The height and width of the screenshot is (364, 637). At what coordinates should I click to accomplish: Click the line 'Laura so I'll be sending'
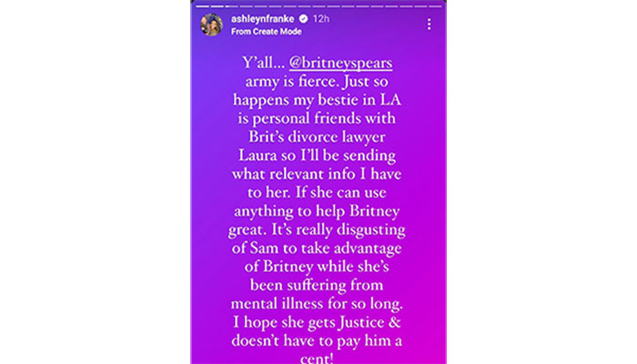point(317,156)
